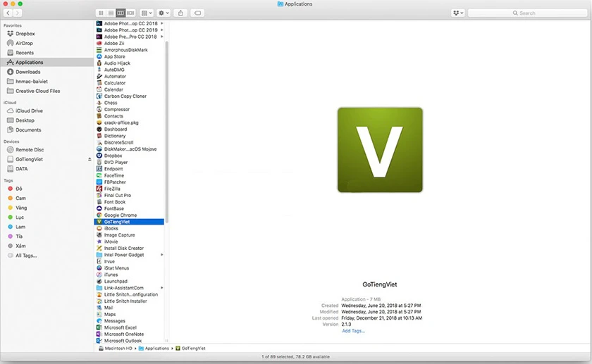Switch to column view in toolbar
The image size is (592, 364).
[121, 13]
